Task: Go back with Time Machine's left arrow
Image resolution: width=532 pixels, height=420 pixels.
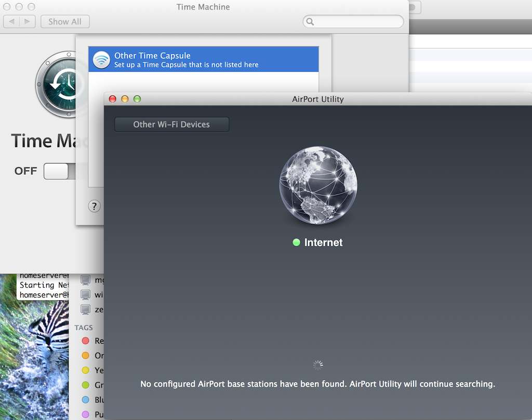Action: coord(11,22)
